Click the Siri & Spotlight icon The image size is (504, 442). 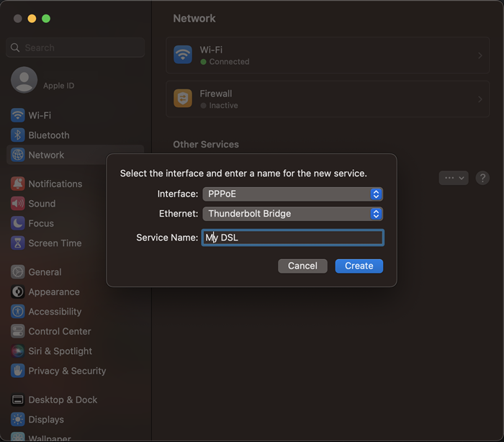pos(18,351)
